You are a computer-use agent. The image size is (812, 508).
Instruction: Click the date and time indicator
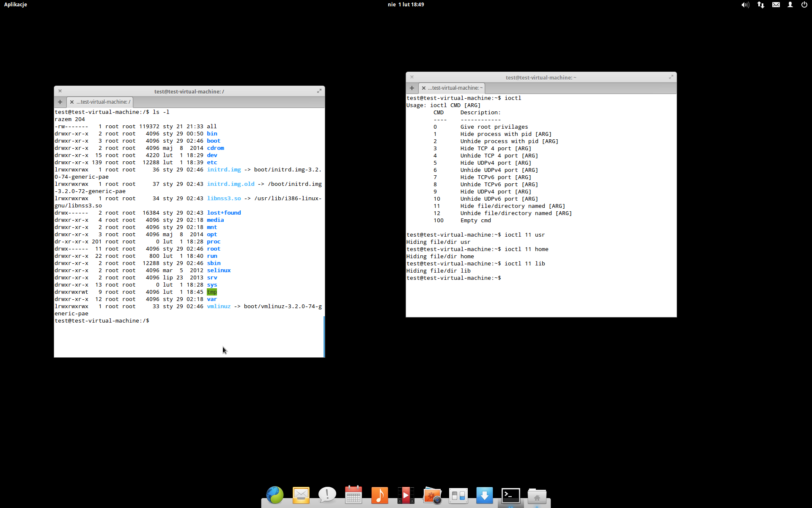[406, 5]
